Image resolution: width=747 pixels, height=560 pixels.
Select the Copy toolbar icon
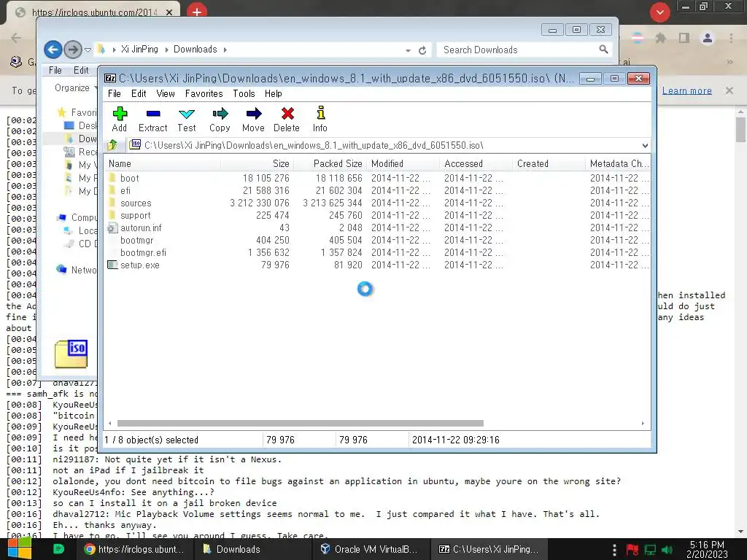pos(220,119)
